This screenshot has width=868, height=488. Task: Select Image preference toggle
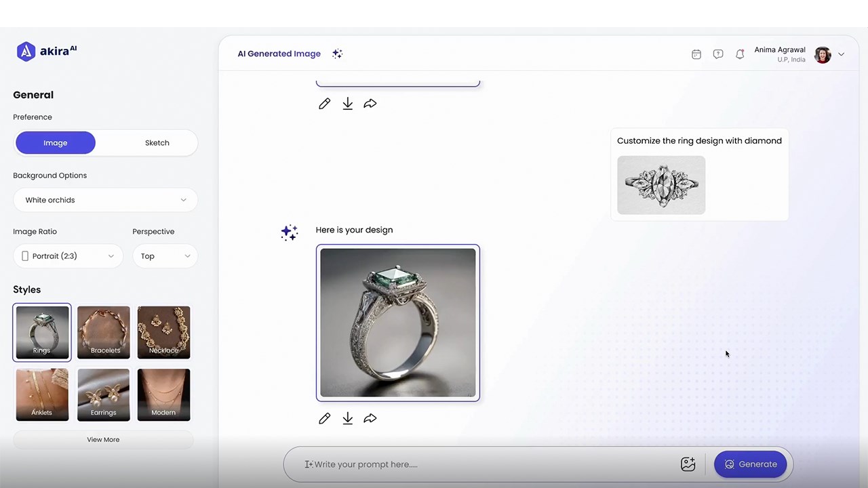pyautogui.click(x=56, y=143)
